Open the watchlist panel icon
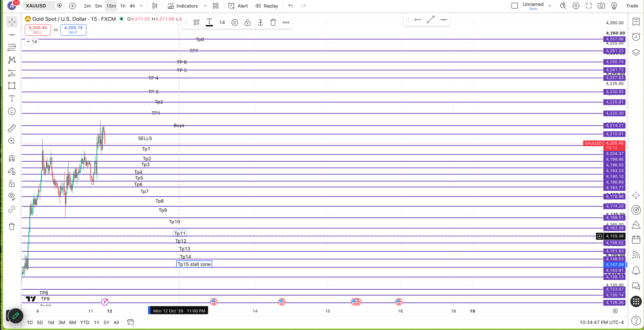The height and width of the screenshot is (330, 644). point(636,22)
